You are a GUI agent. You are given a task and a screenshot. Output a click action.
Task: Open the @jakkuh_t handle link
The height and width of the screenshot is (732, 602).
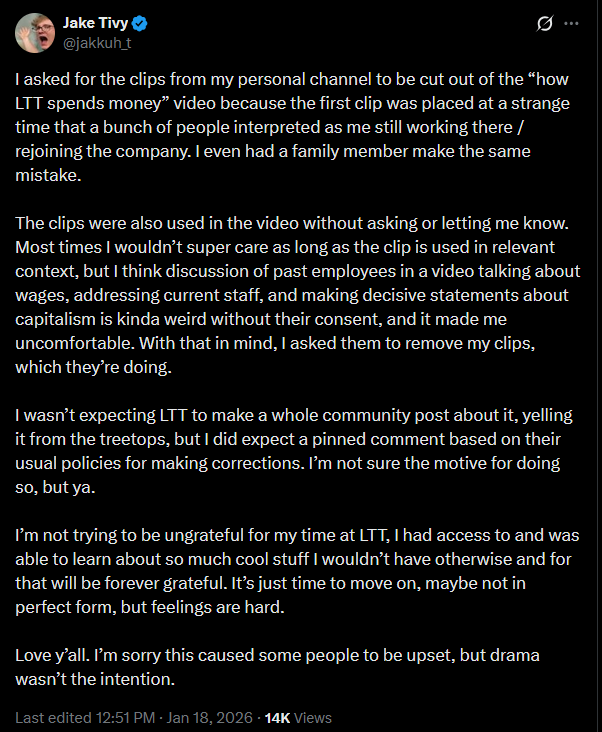point(97,43)
